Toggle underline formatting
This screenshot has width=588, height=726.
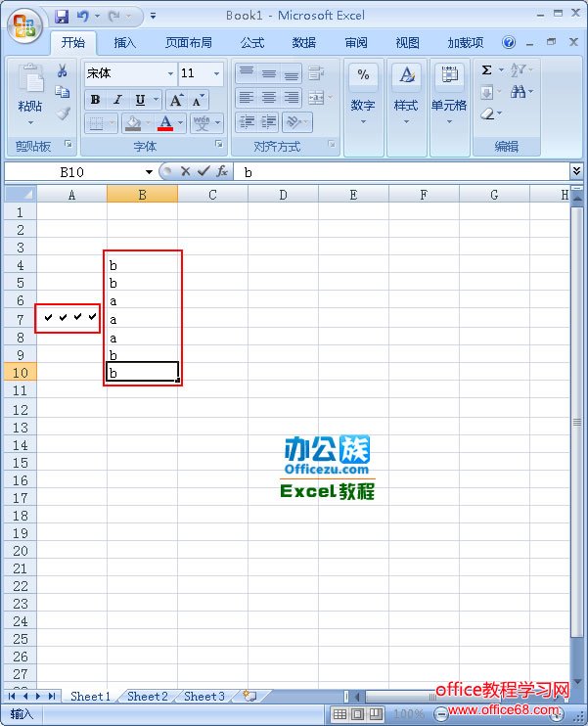point(140,100)
